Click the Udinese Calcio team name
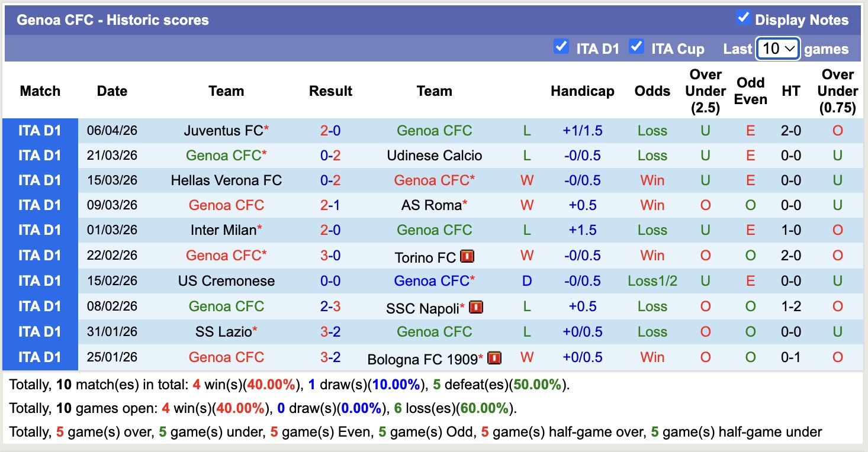868x452 pixels. [435, 155]
